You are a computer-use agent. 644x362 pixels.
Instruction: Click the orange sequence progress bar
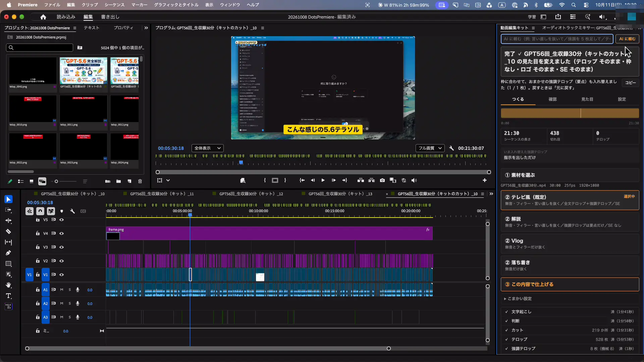tap(570, 113)
